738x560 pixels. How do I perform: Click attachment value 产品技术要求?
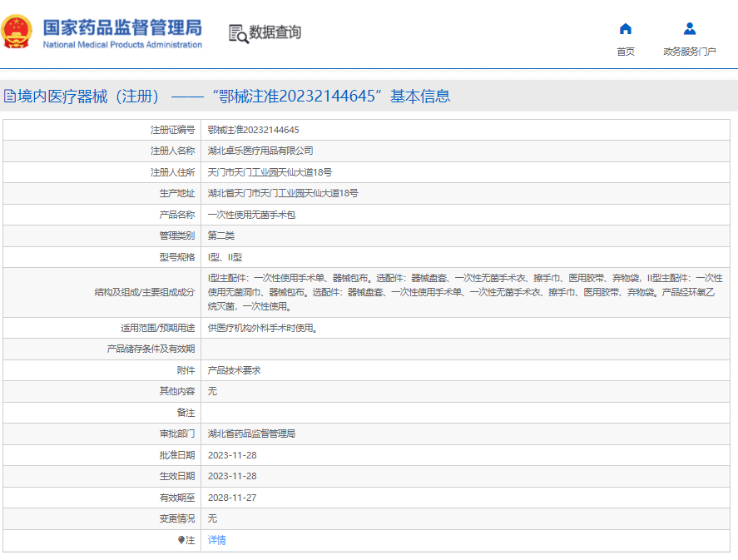[234, 370]
